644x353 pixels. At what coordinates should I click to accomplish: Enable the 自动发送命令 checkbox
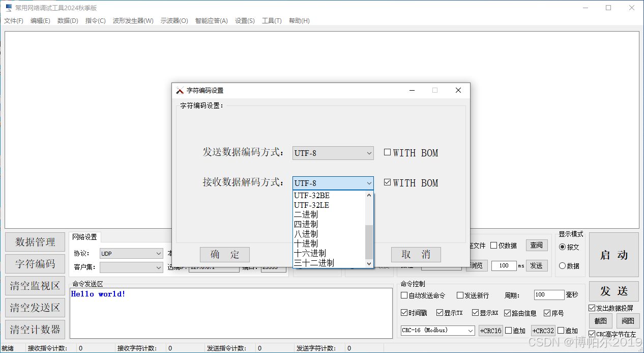click(x=404, y=295)
